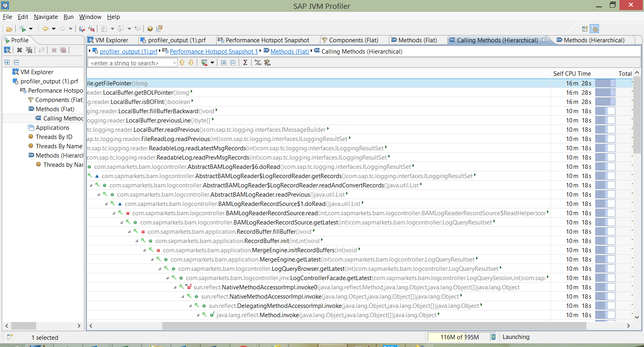Screen dimensions: 644x347
Task: Sort by the Self CPU Time column
Action: point(584,73)
